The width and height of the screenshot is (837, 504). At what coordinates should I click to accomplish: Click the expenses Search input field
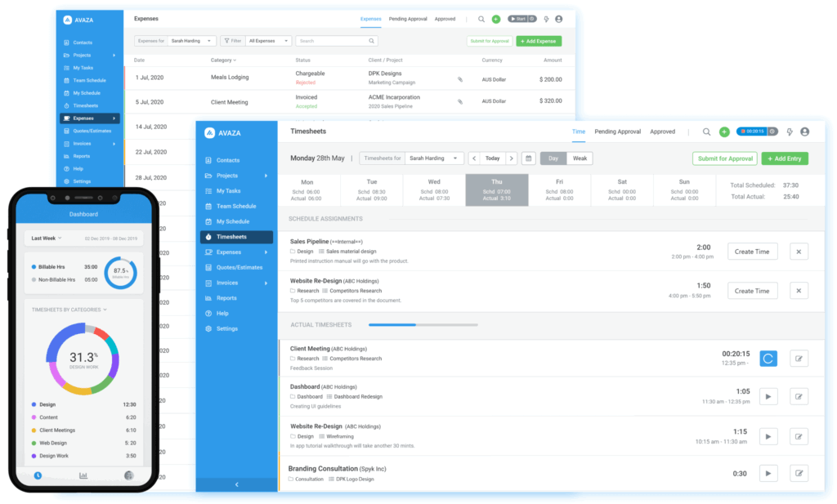click(336, 41)
